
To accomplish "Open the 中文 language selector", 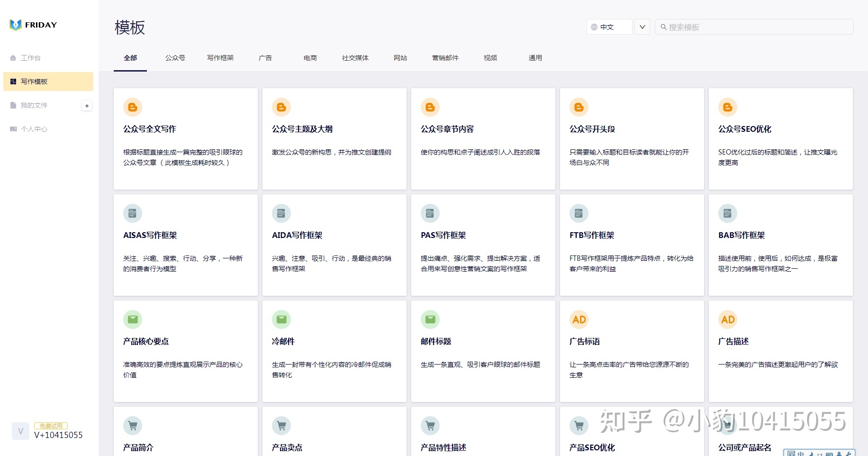I will tap(609, 27).
